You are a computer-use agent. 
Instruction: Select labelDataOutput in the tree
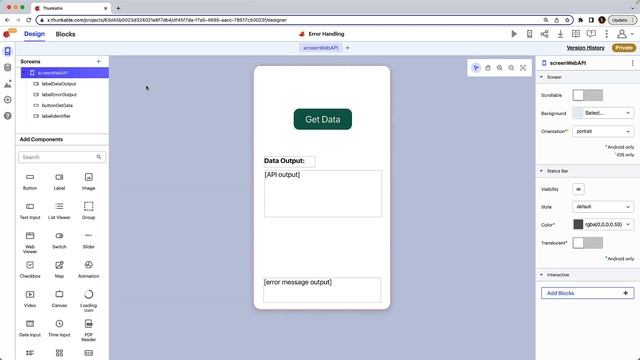point(58,84)
